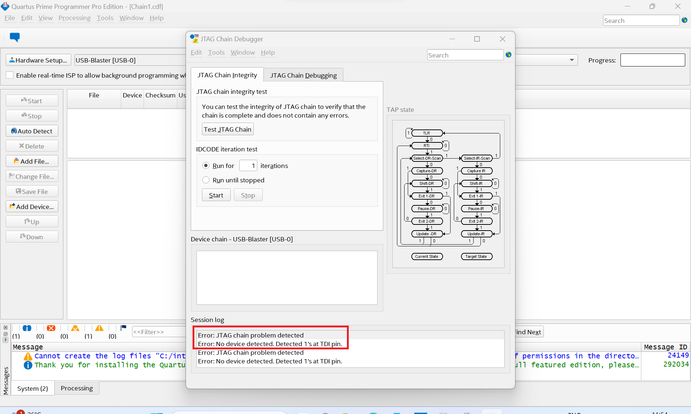The width and height of the screenshot is (691, 414).
Task: Click the TLR state in TAP diagram
Action: [x=427, y=133]
